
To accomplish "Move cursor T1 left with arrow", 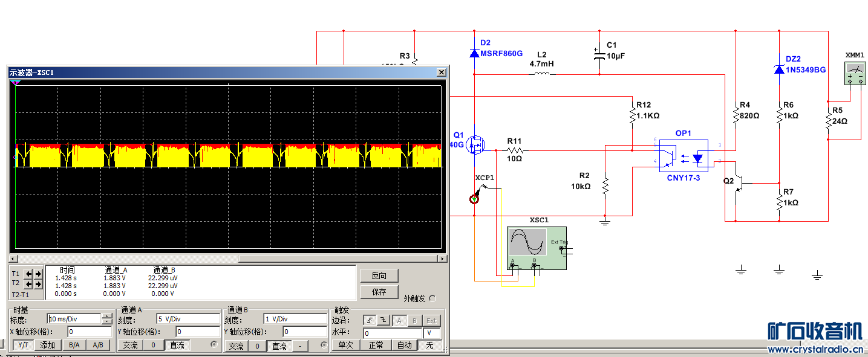I will tap(28, 274).
